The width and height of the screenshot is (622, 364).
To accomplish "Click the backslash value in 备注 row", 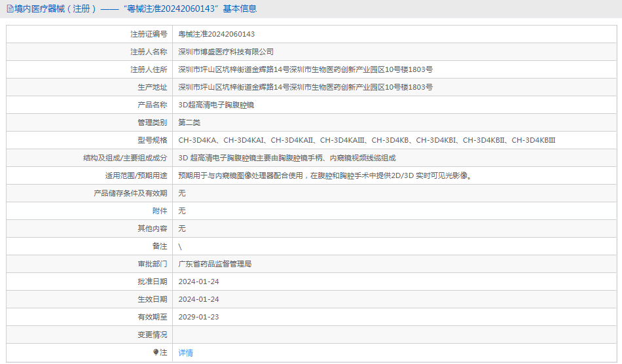I will tap(180, 247).
